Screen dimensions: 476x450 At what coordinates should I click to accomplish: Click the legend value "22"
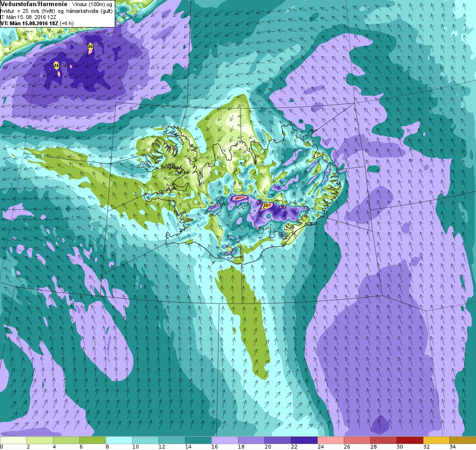pos(294,447)
